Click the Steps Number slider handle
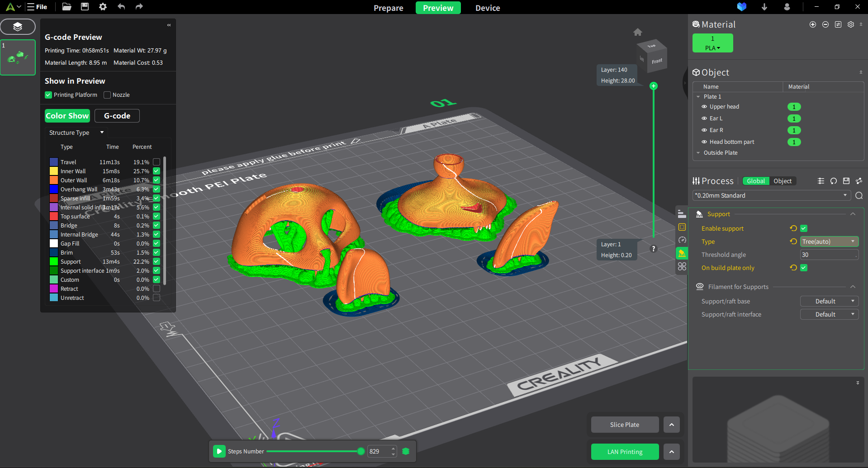The height and width of the screenshot is (468, 868). click(x=360, y=451)
